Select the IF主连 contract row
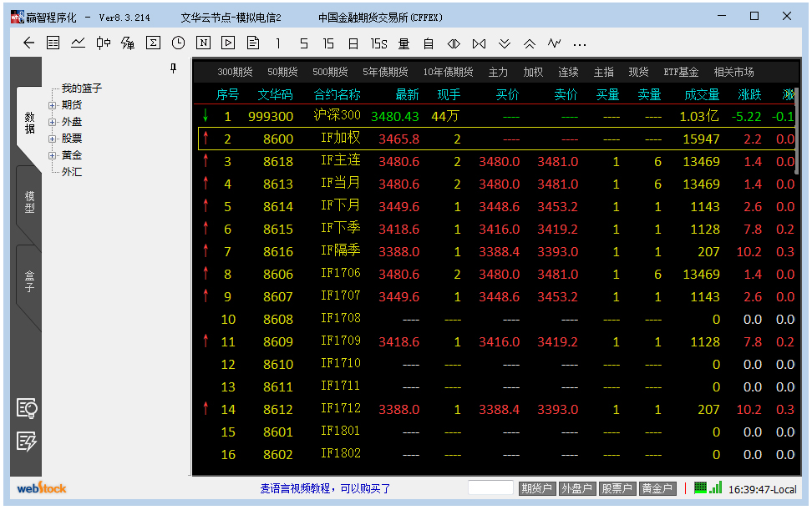The width and height of the screenshot is (812, 510). click(497, 161)
